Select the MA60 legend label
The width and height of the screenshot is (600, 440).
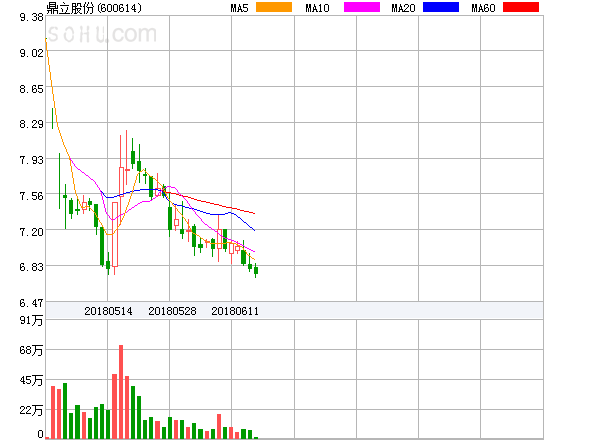click(483, 8)
